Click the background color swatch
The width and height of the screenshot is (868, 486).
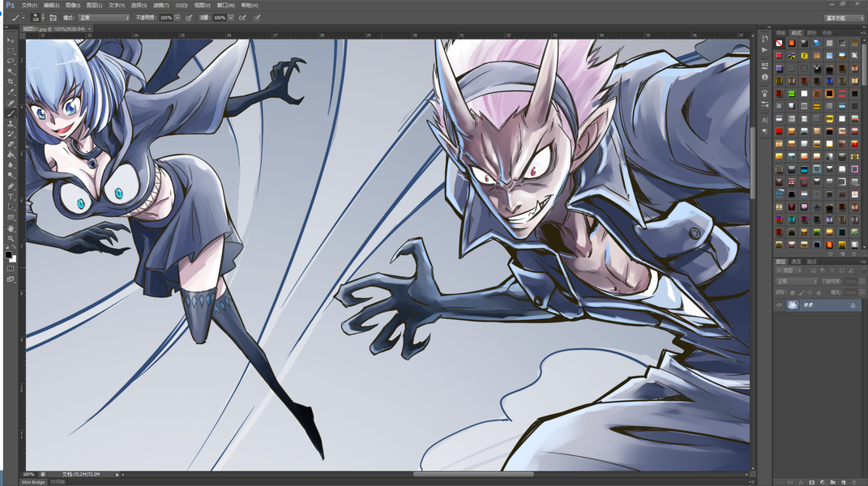[14, 260]
